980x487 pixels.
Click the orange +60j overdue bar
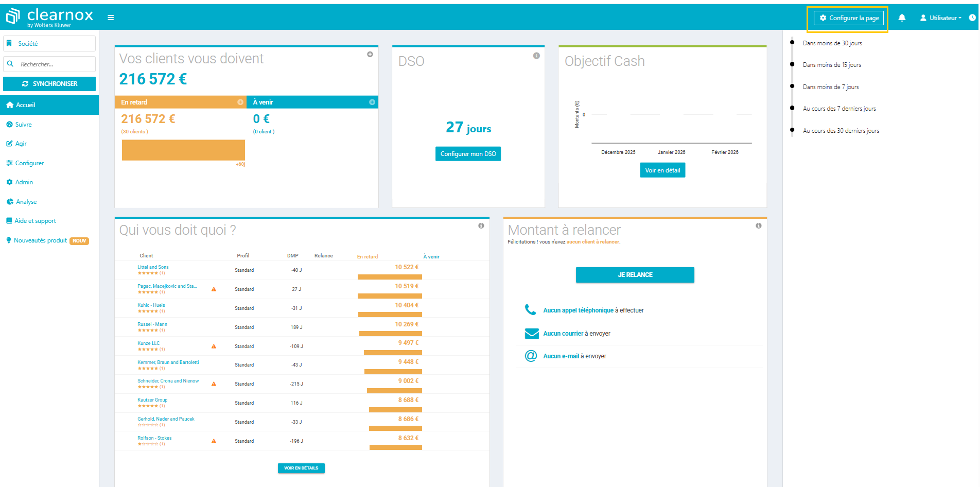pyautogui.click(x=183, y=150)
